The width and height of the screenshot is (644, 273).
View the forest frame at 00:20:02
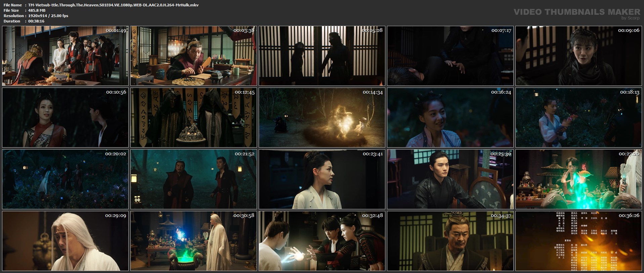pyautogui.click(x=65, y=179)
